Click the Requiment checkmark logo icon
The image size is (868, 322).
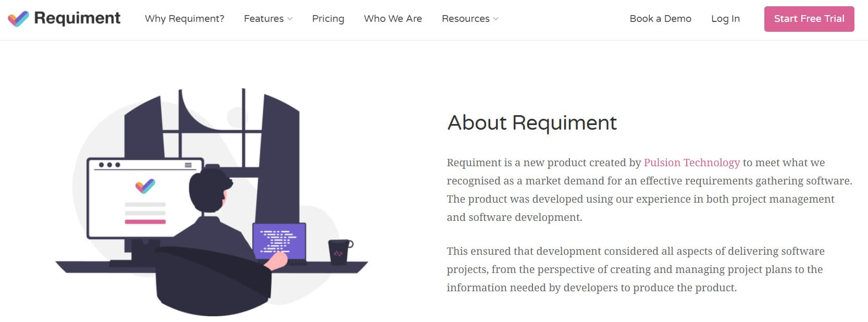pyautogui.click(x=18, y=19)
